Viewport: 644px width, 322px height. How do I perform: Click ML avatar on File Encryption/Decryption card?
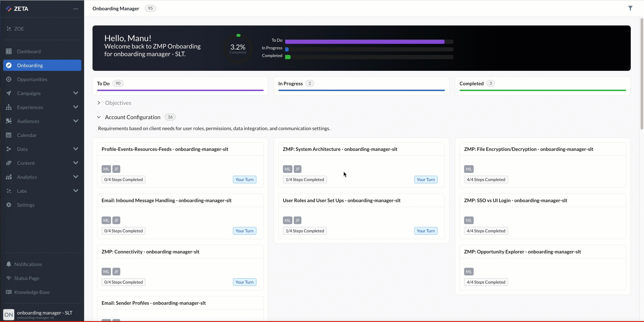(x=469, y=169)
